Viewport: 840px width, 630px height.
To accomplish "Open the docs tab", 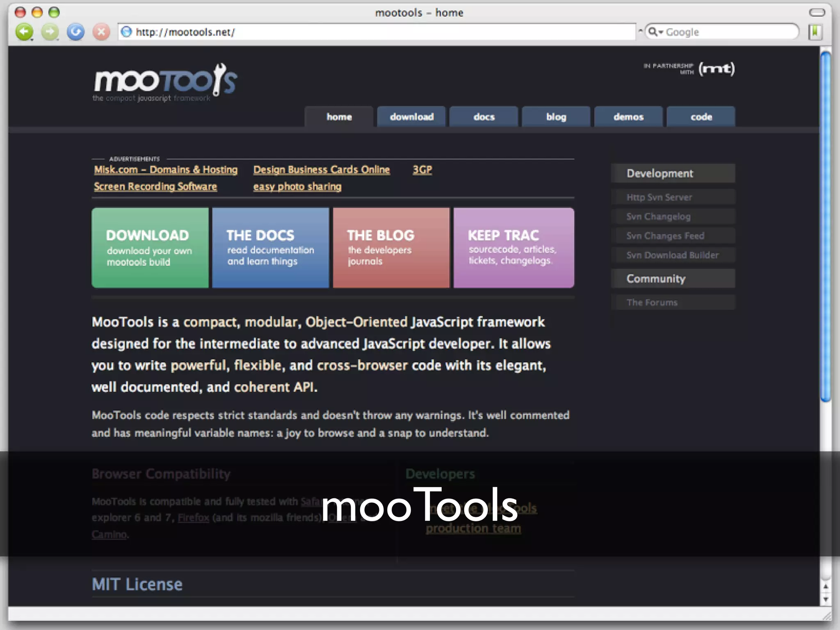I will (484, 117).
